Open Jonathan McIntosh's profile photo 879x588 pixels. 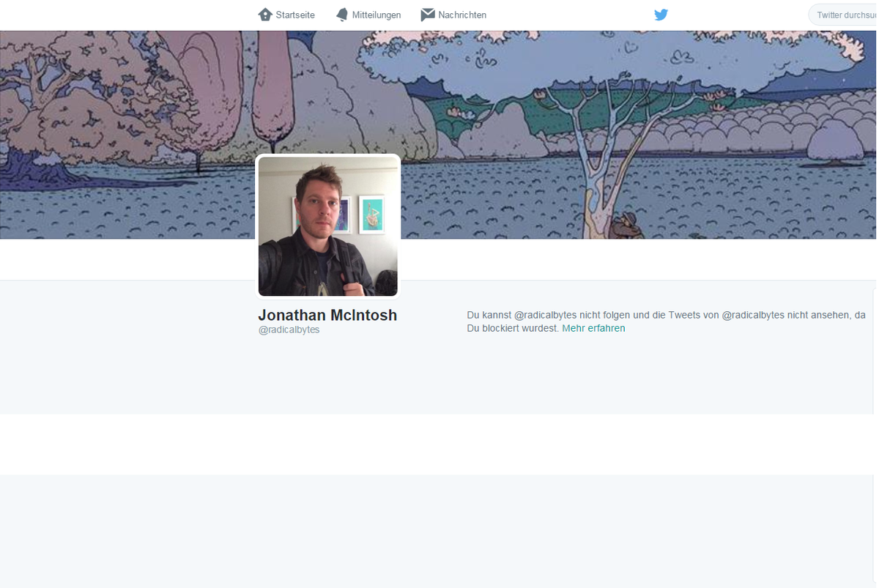coord(328,226)
